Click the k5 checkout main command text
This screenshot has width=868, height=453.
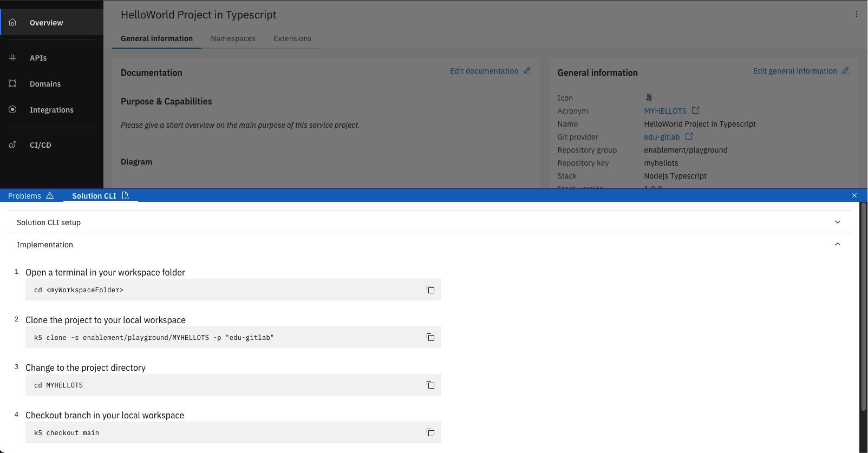(67, 432)
